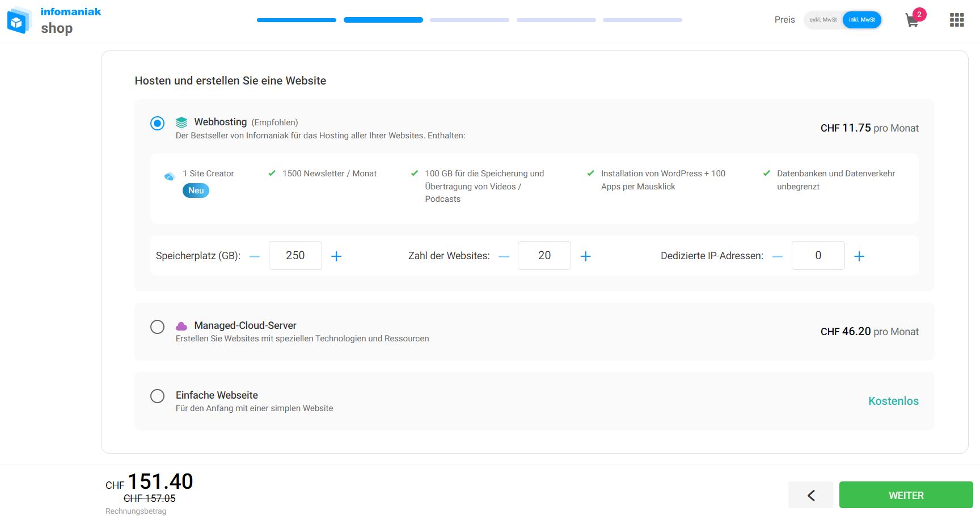
Task: Click the first progress step bar
Action: tap(297, 20)
